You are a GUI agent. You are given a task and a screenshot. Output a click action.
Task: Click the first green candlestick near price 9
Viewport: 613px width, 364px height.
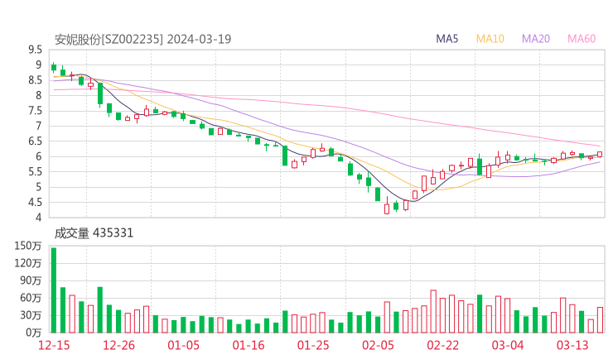tap(54, 67)
